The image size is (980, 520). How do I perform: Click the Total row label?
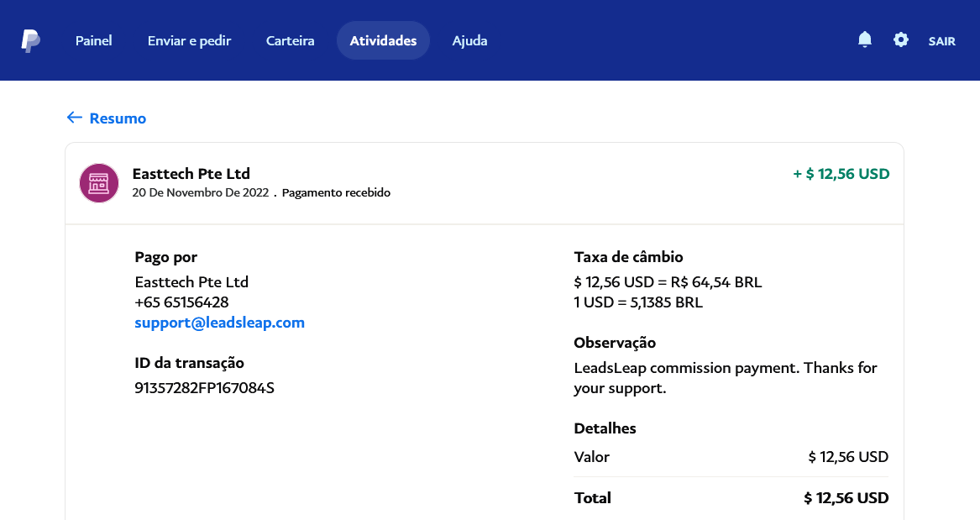593,498
